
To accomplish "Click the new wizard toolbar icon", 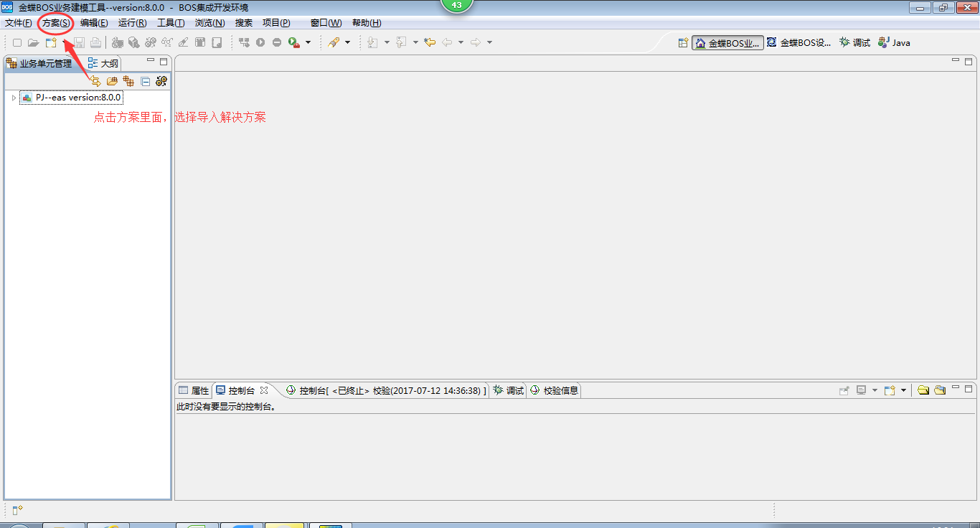I will click(51, 42).
